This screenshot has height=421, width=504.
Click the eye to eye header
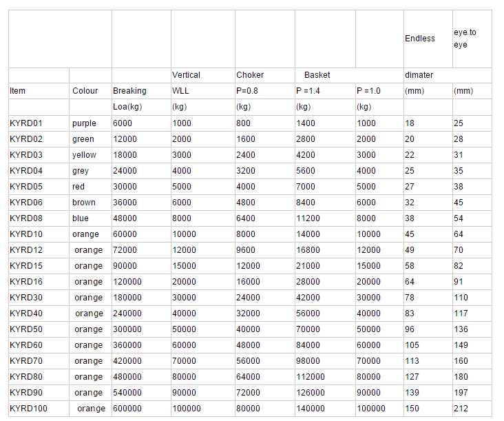point(465,39)
